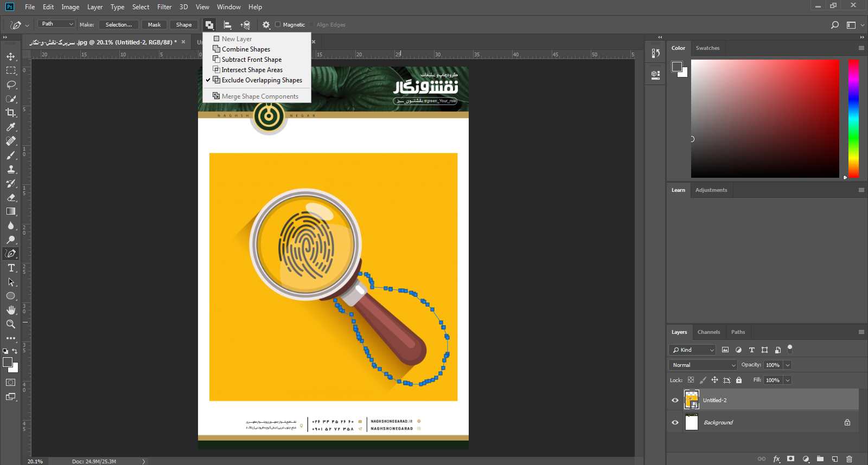Enable the Magnetic checkbox
Screen dimensions: 868x465
[x=278, y=24]
